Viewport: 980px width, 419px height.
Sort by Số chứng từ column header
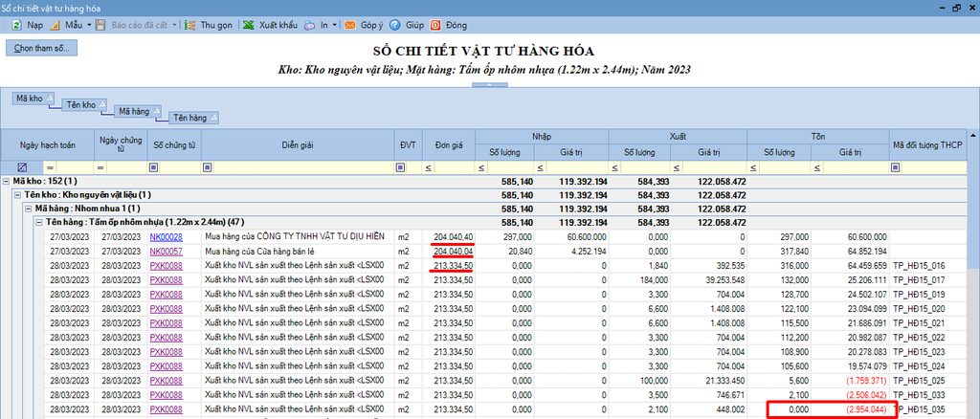coord(174,144)
